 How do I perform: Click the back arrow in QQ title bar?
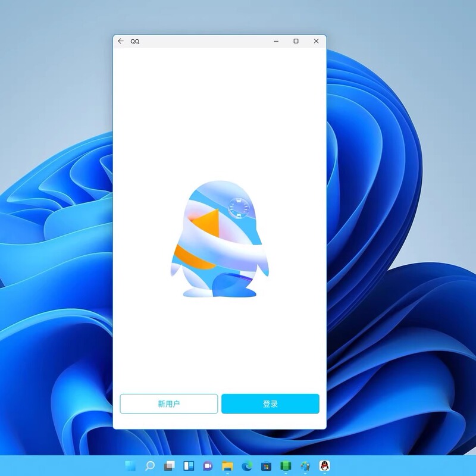tap(121, 41)
